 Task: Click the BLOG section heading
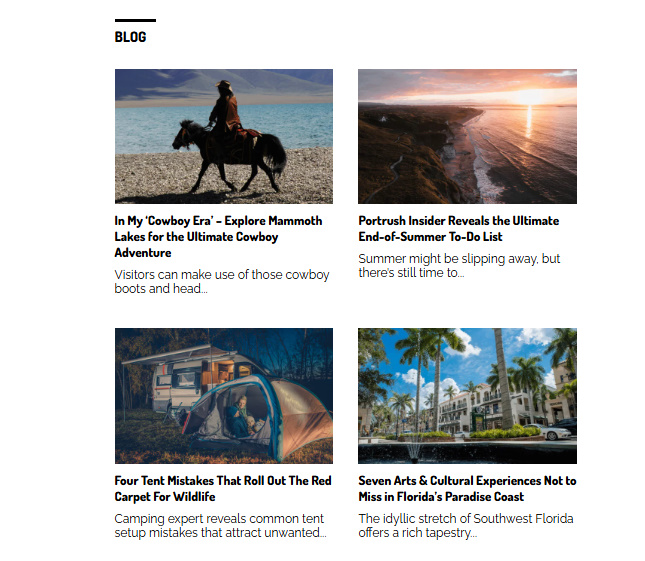pos(130,37)
